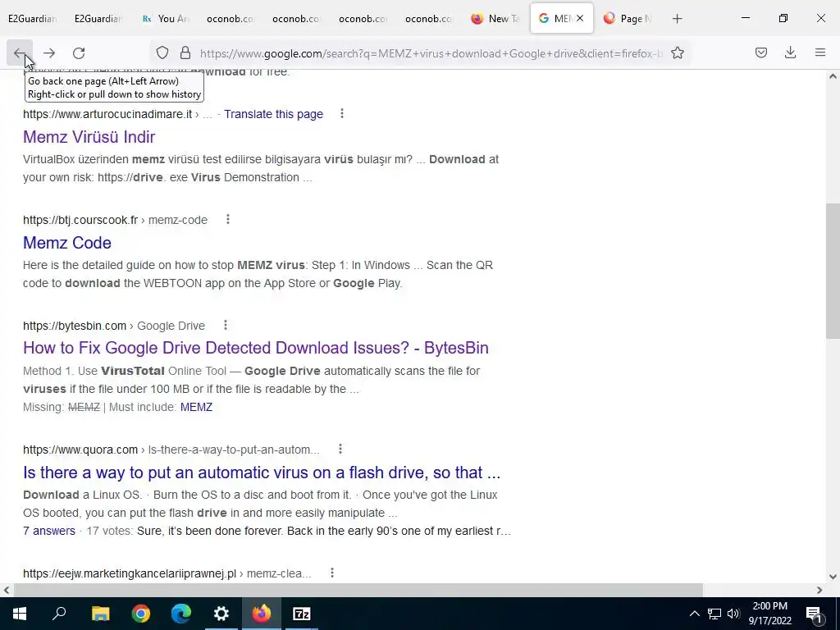Open the Memz Code result
The width and height of the screenshot is (840, 630).
pyautogui.click(x=67, y=243)
